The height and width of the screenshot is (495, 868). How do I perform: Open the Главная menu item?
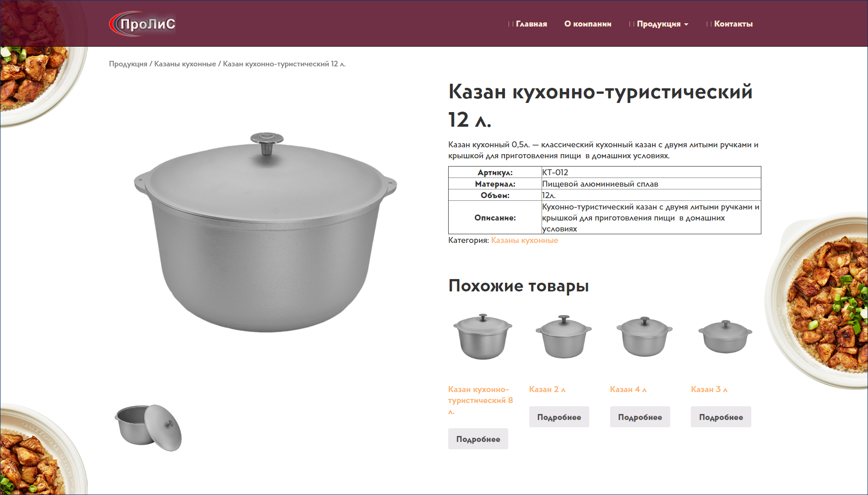tap(531, 24)
